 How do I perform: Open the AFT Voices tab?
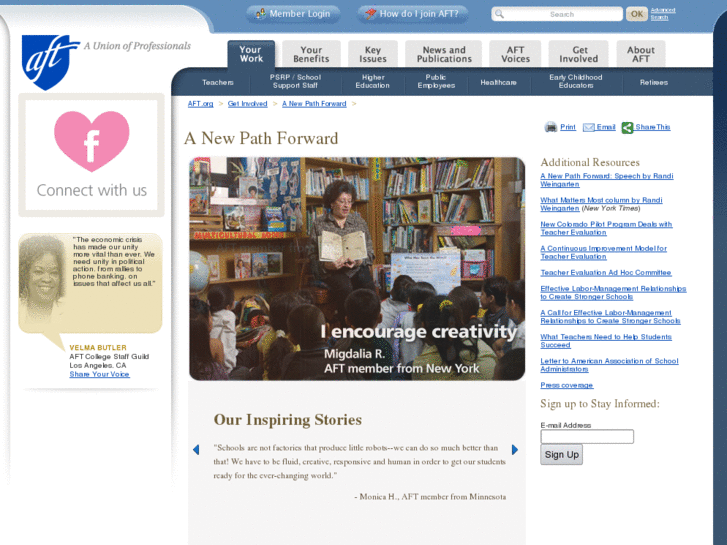click(515, 54)
